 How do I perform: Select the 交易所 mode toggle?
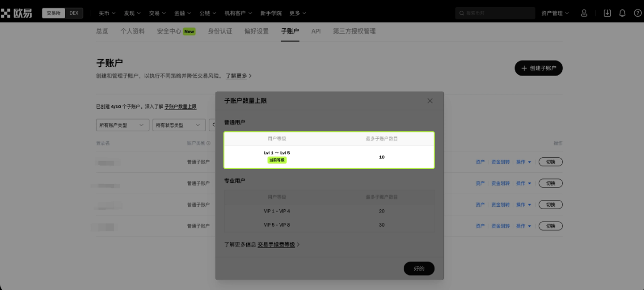[53, 13]
